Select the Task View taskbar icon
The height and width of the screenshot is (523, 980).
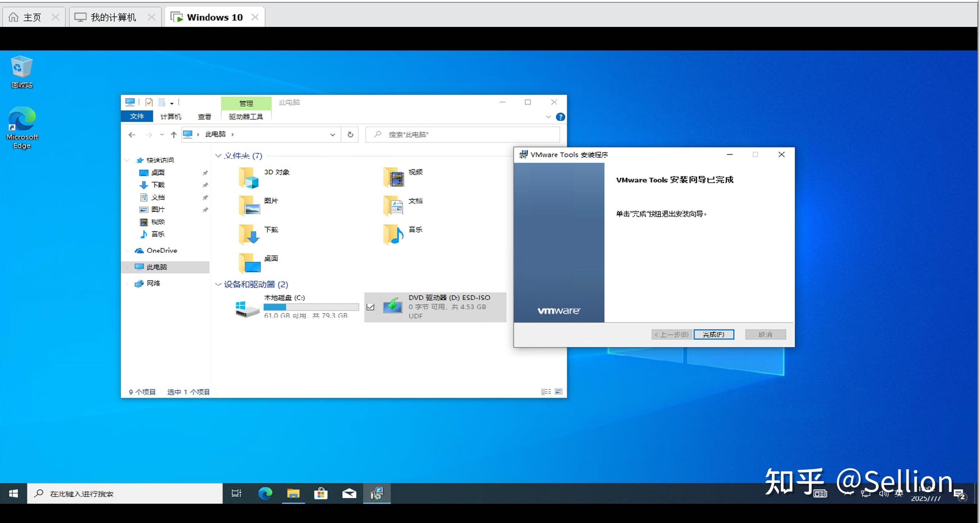(236, 493)
